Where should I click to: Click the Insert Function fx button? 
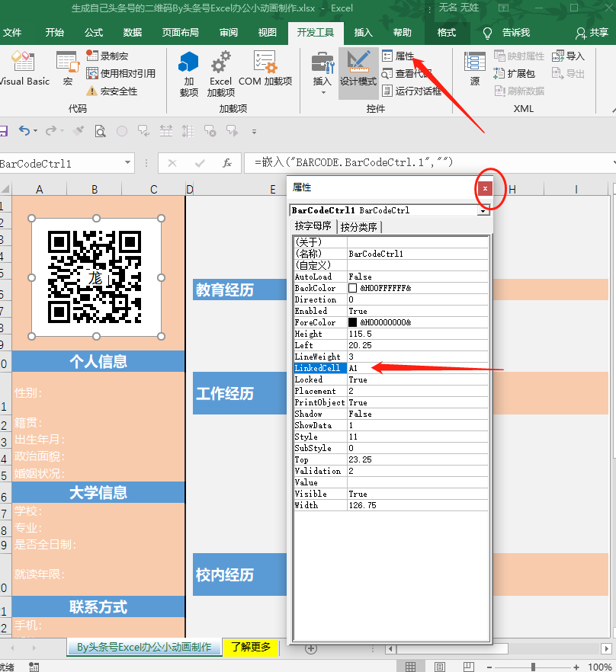coord(227,163)
